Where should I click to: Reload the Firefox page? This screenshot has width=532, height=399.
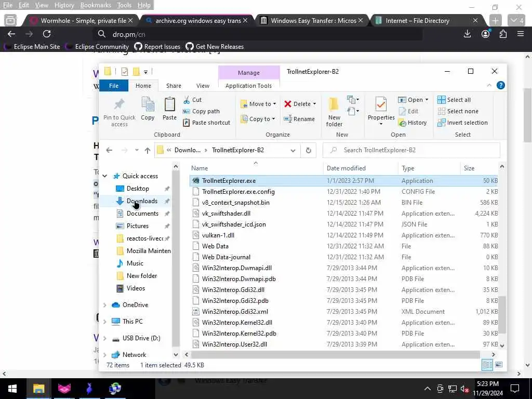[47, 34]
